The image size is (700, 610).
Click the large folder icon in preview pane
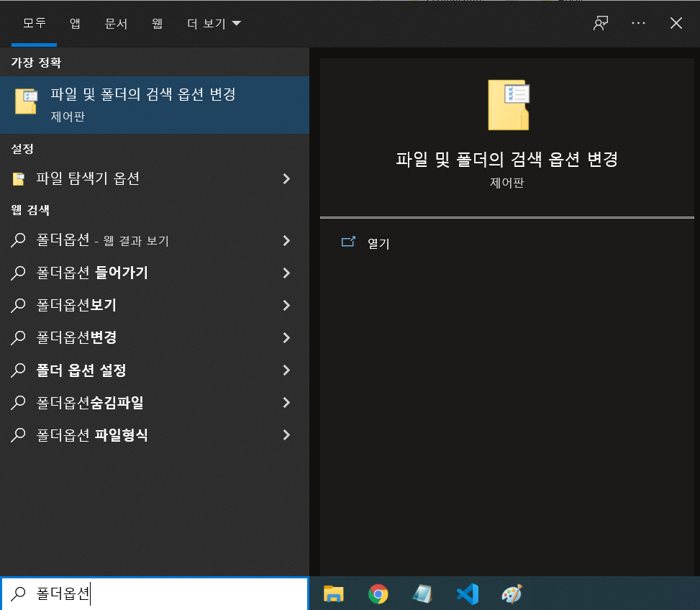pyautogui.click(x=509, y=105)
